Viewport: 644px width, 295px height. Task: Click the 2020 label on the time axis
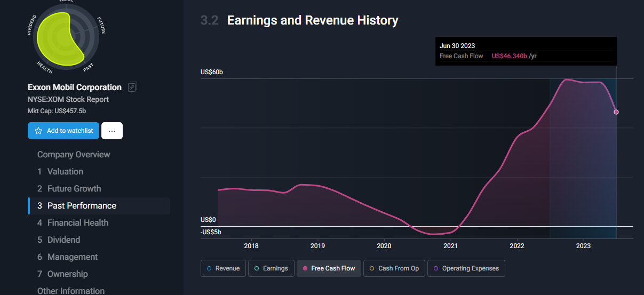[x=384, y=246]
